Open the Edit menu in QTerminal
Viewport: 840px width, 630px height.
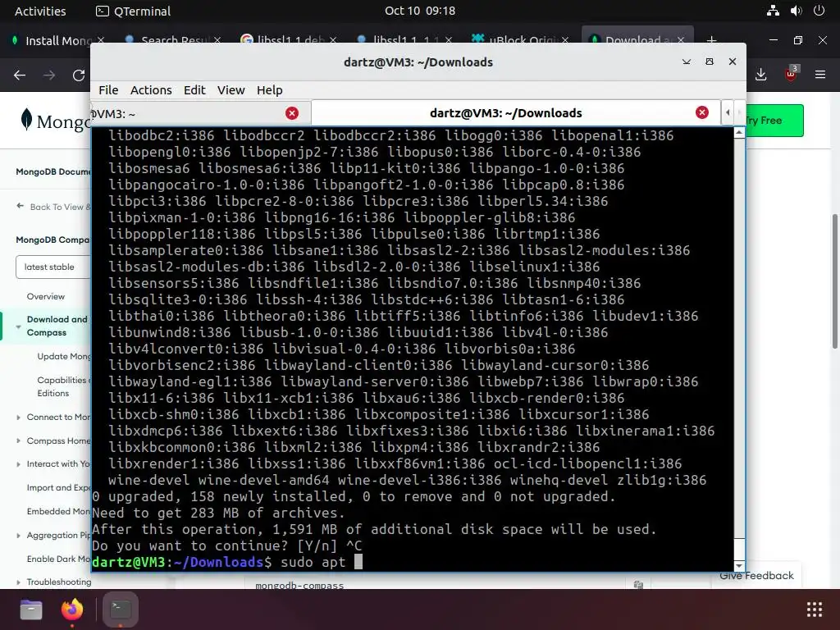coord(194,90)
